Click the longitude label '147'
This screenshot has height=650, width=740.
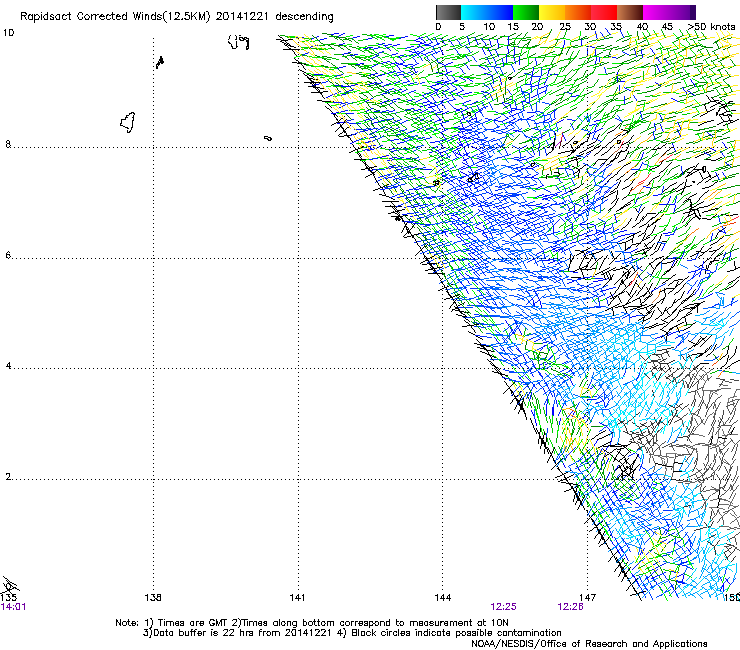coord(588,598)
